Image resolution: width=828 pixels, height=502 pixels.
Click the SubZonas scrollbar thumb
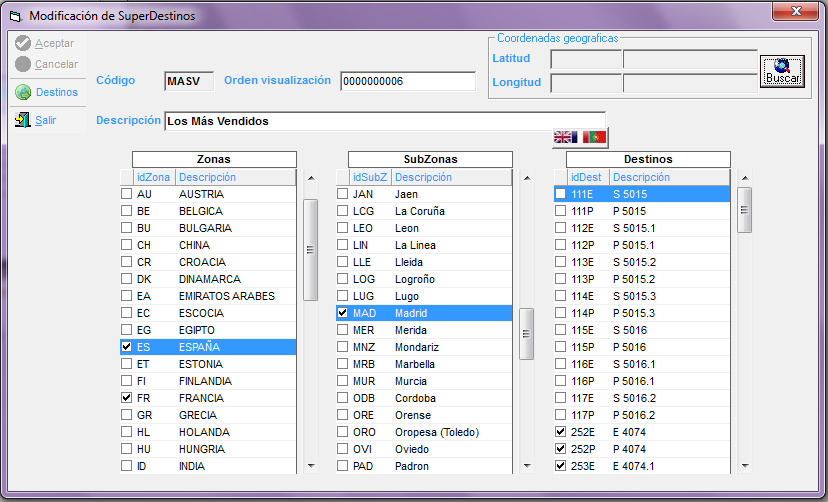[526, 334]
